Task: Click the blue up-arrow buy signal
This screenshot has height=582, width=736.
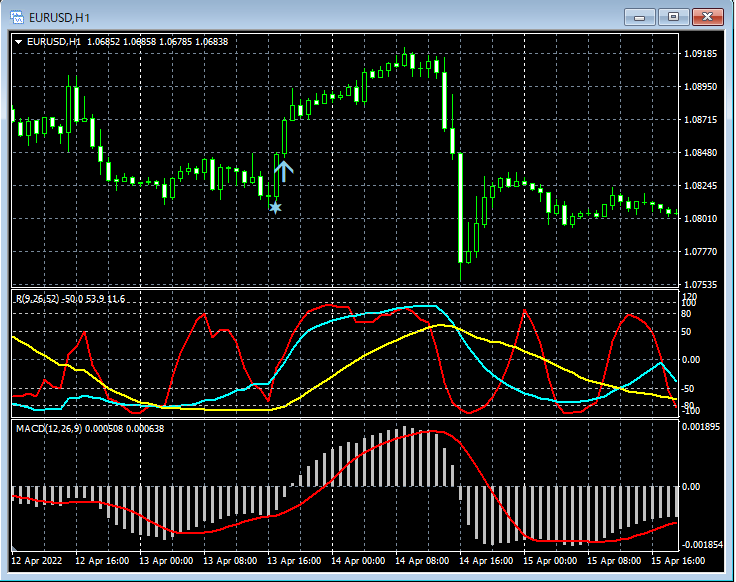Action: [x=284, y=171]
